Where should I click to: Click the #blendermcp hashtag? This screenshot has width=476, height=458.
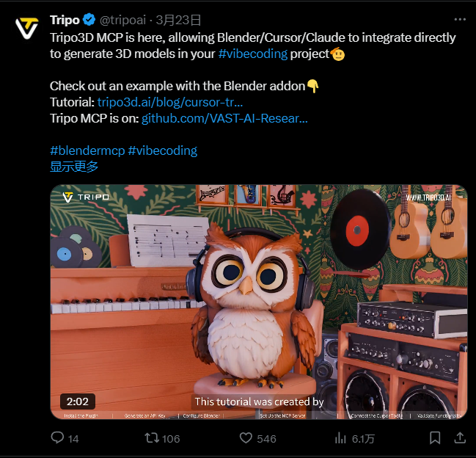point(87,150)
